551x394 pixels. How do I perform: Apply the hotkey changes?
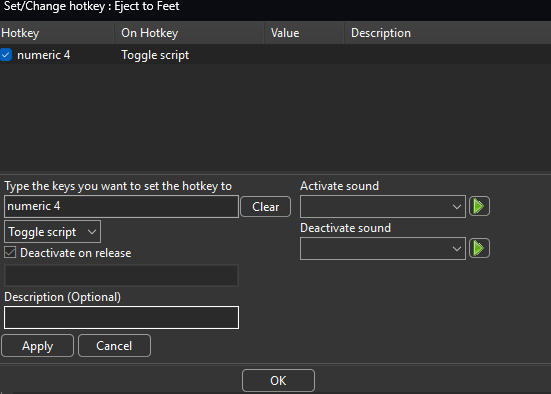[x=38, y=346]
